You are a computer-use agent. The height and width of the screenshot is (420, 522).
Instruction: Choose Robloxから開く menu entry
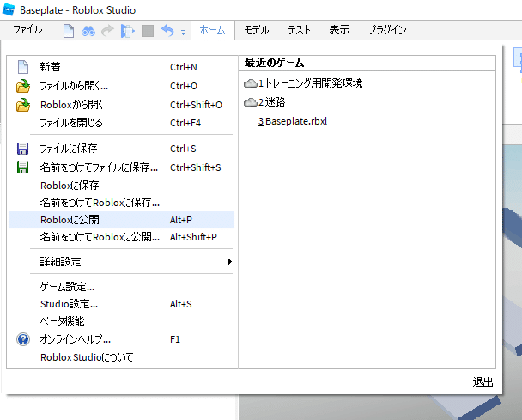click(x=122, y=105)
